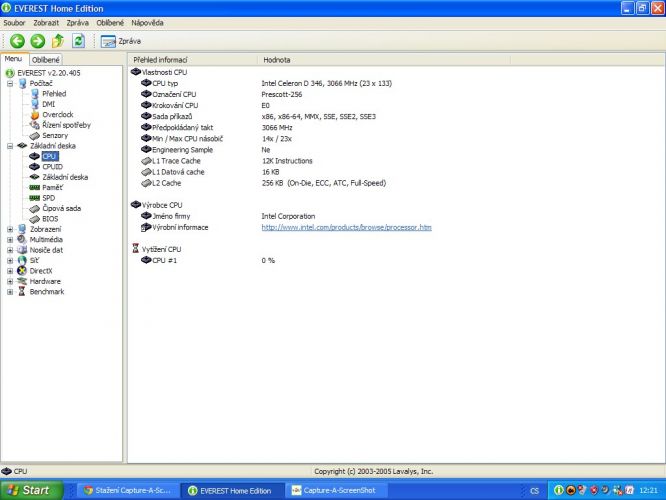
Task: Select the Min / Max CPU násobič row
Action: (217, 139)
